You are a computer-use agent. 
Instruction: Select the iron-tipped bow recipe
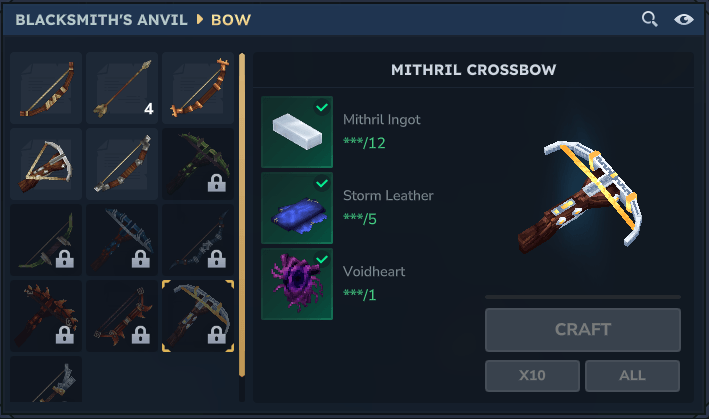122,164
